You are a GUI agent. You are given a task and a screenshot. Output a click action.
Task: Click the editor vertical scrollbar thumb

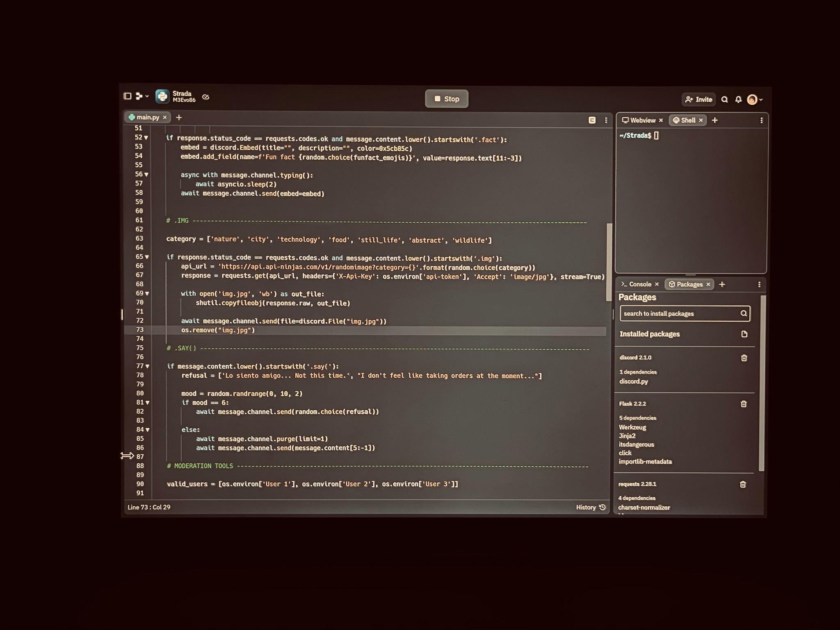pyautogui.click(x=609, y=262)
